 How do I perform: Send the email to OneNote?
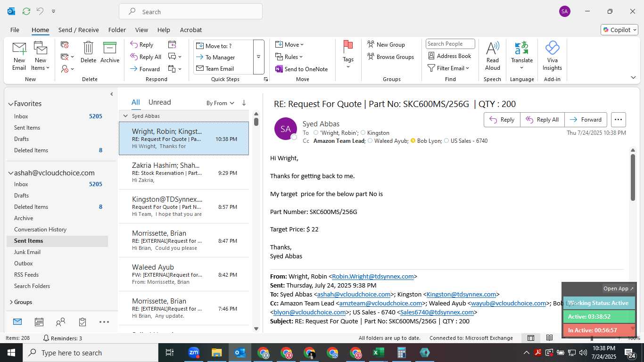[301, 69]
